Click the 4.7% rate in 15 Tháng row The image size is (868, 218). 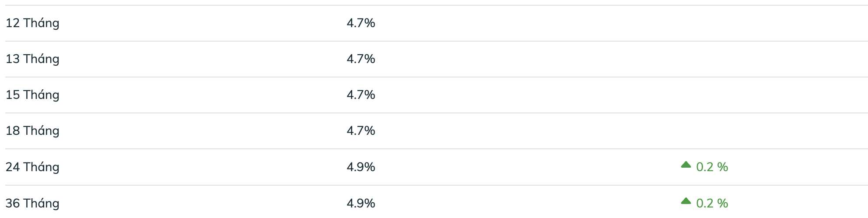coord(361,95)
